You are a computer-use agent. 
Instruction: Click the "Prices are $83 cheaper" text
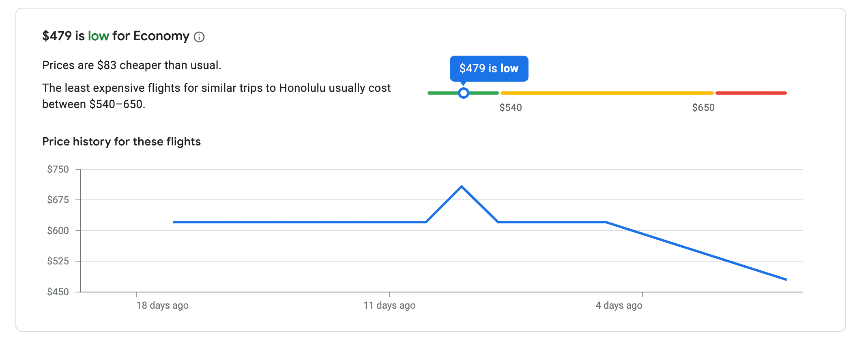point(131,65)
